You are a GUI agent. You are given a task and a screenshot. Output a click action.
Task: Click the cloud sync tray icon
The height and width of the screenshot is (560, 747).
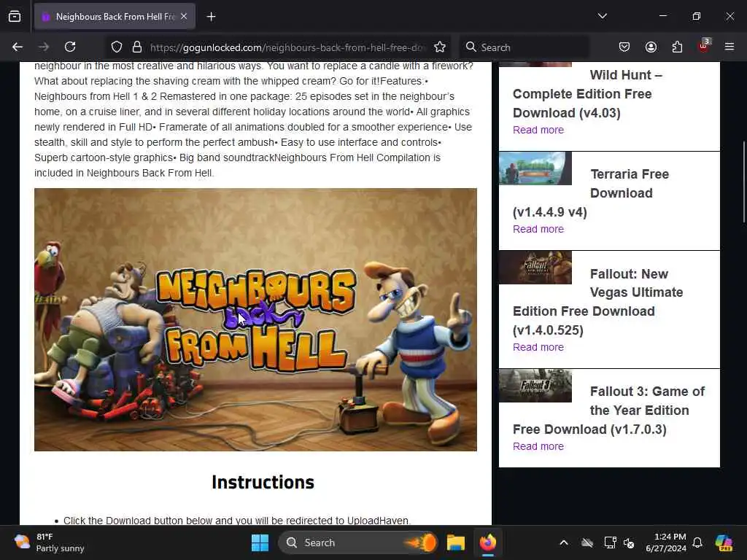pyautogui.click(x=587, y=542)
